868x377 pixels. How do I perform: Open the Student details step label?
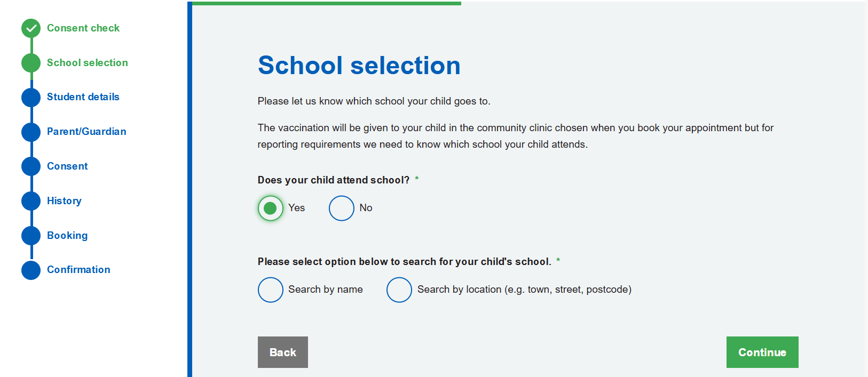click(x=83, y=97)
